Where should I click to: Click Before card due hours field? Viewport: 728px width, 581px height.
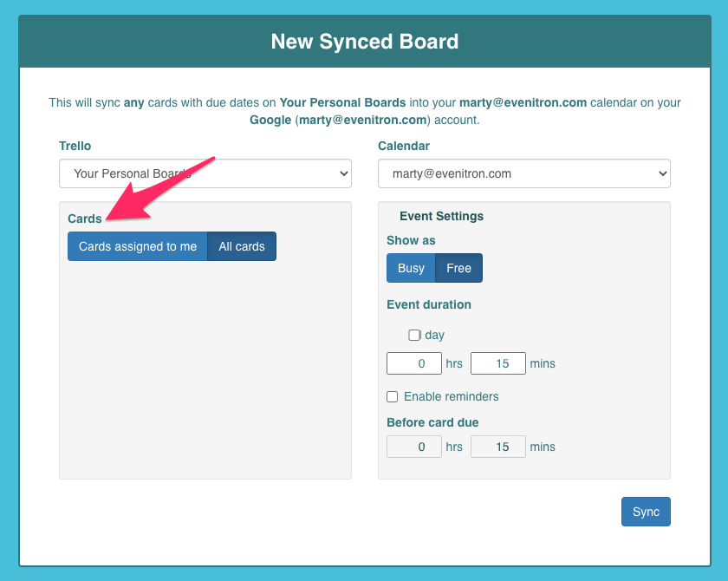[x=414, y=447]
